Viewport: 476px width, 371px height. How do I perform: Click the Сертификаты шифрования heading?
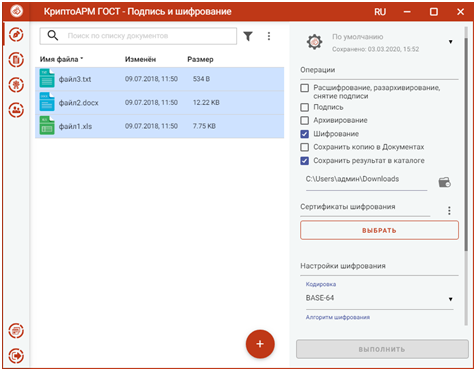pos(348,207)
